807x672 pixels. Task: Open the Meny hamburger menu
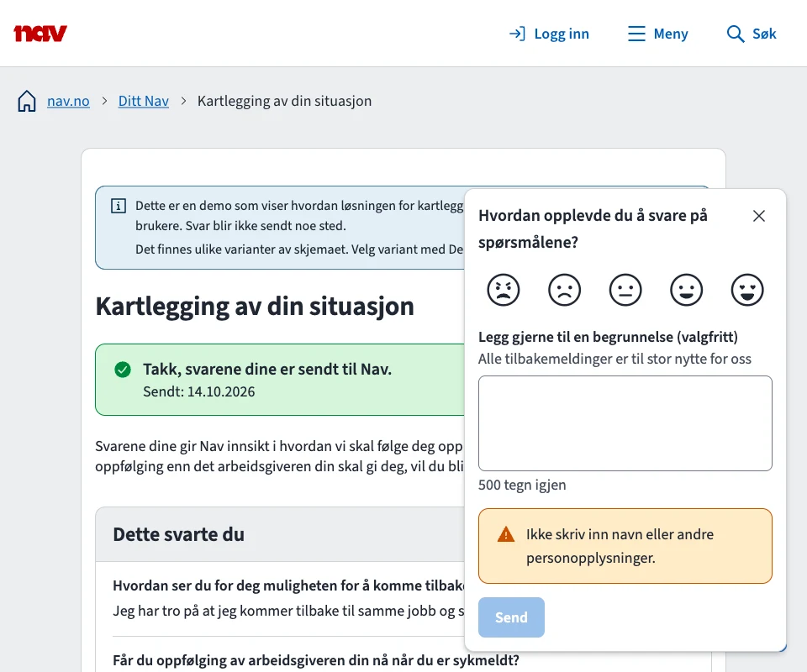(657, 34)
